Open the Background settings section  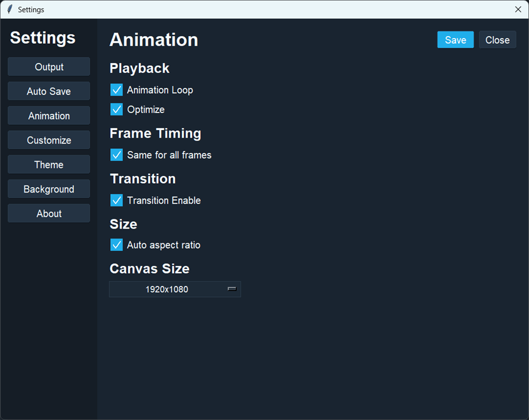(49, 189)
